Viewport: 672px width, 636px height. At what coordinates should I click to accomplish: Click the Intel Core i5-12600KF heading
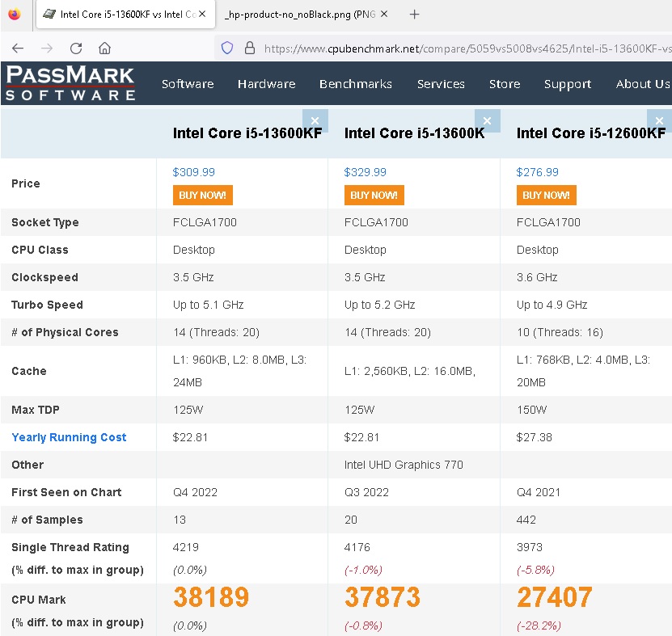pyautogui.click(x=591, y=133)
